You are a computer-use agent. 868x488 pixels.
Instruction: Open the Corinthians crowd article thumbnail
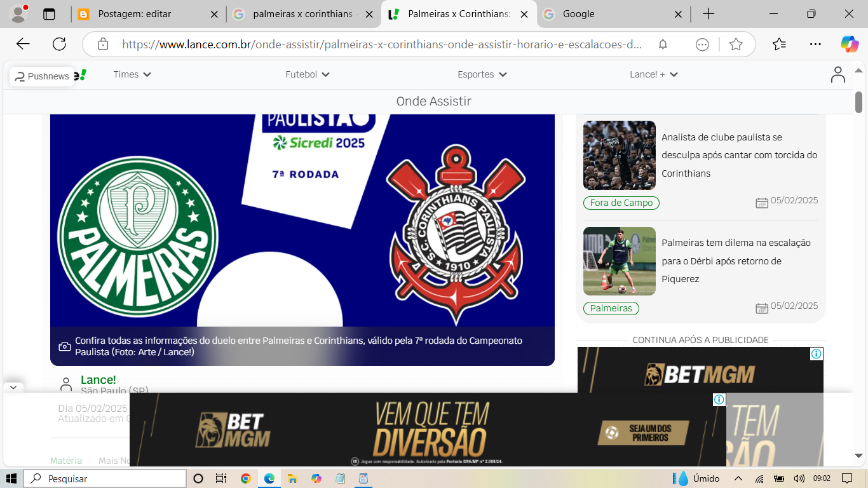tap(620, 155)
